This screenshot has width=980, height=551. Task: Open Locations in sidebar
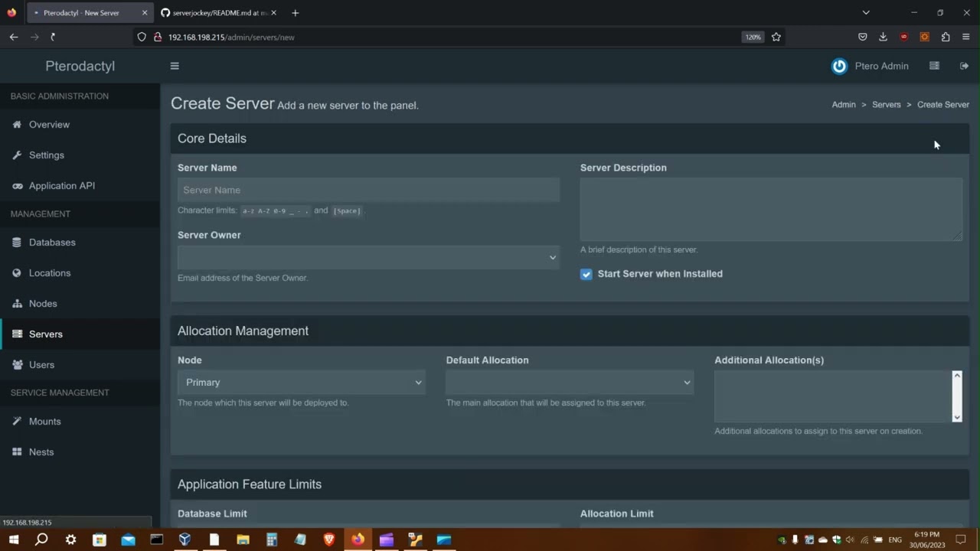pos(50,273)
